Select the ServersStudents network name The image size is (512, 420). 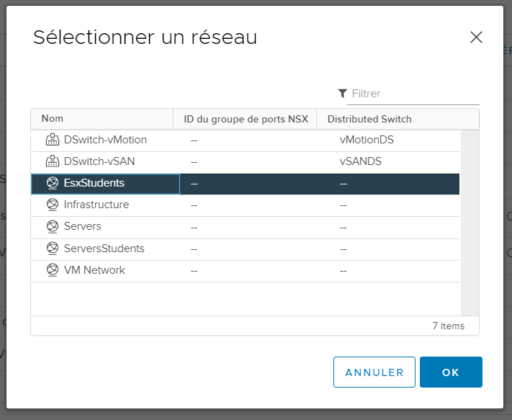[x=104, y=249]
